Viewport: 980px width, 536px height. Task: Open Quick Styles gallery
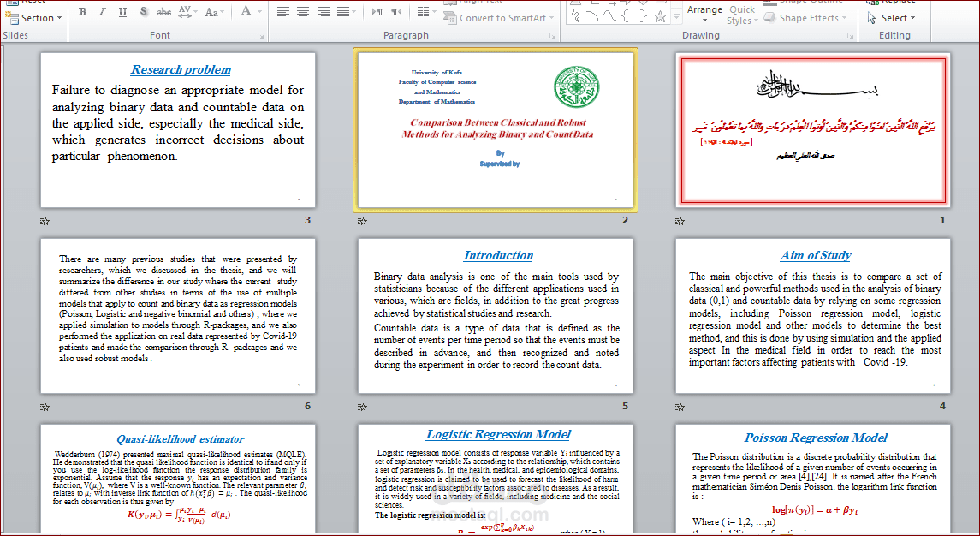click(x=742, y=15)
